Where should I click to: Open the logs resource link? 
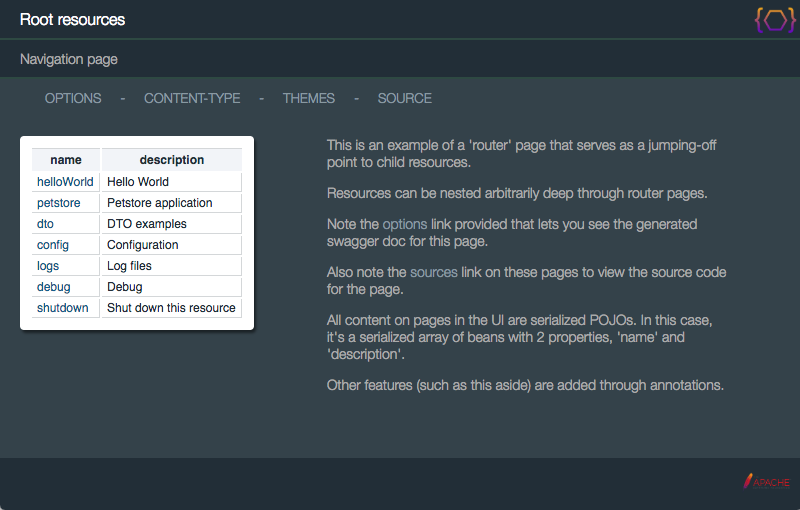click(48, 266)
